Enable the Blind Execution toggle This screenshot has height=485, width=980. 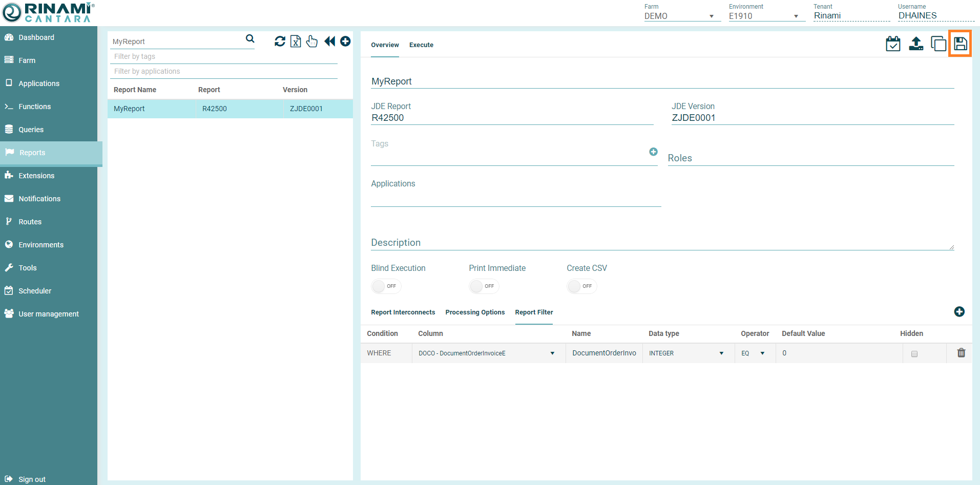386,286
